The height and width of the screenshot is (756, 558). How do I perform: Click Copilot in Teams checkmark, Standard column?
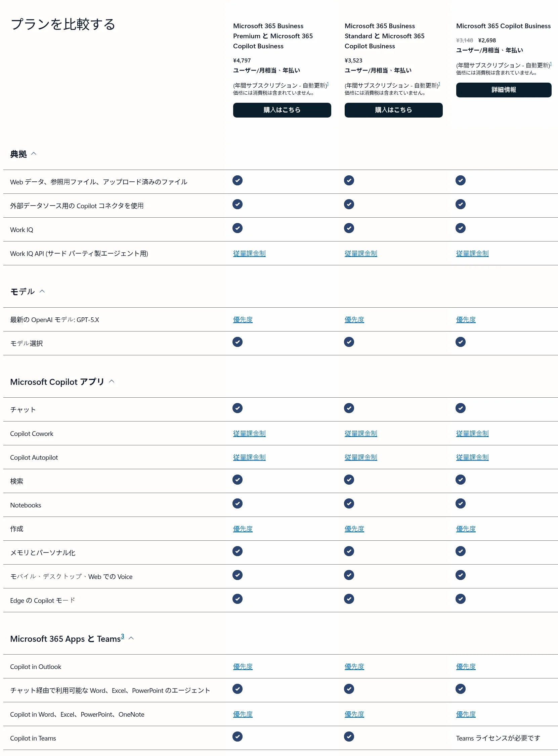pyautogui.click(x=349, y=737)
